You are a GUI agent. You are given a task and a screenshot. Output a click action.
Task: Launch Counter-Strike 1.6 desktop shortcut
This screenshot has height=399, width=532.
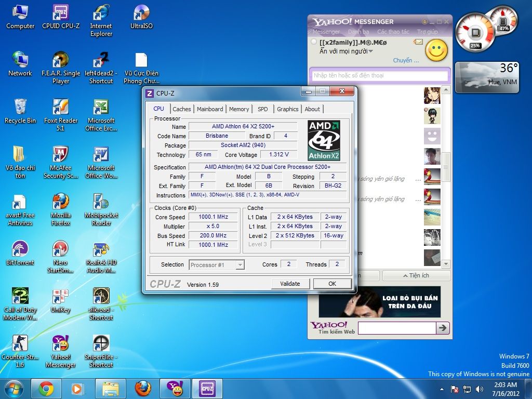click(x=20, y=351)
